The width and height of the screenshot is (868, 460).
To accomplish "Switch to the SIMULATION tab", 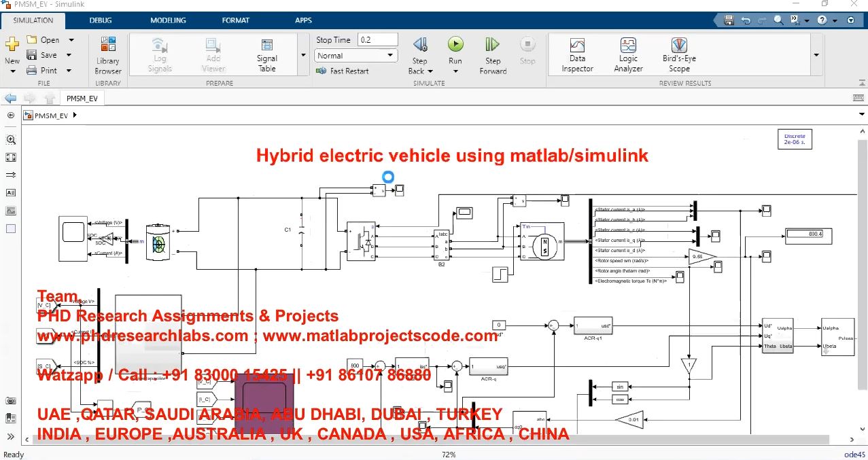I will click(x=33, y=20).
